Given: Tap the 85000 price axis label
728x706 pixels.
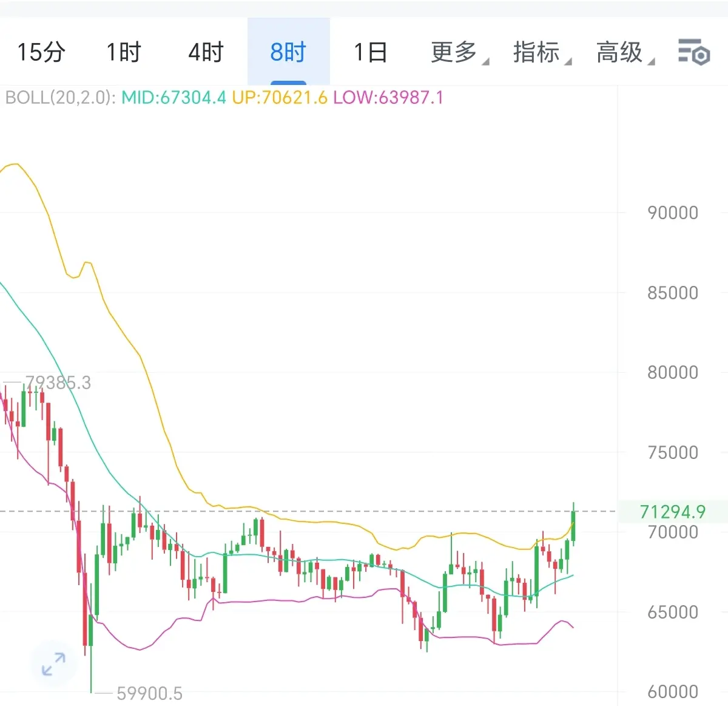Looking at the screenshot, I should (x=673, y=293).
